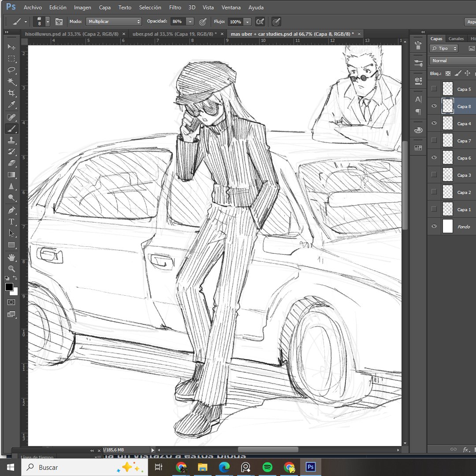Hide Capa 4 layer
This screenshot has width=476, height=476.
pos(434,123)
